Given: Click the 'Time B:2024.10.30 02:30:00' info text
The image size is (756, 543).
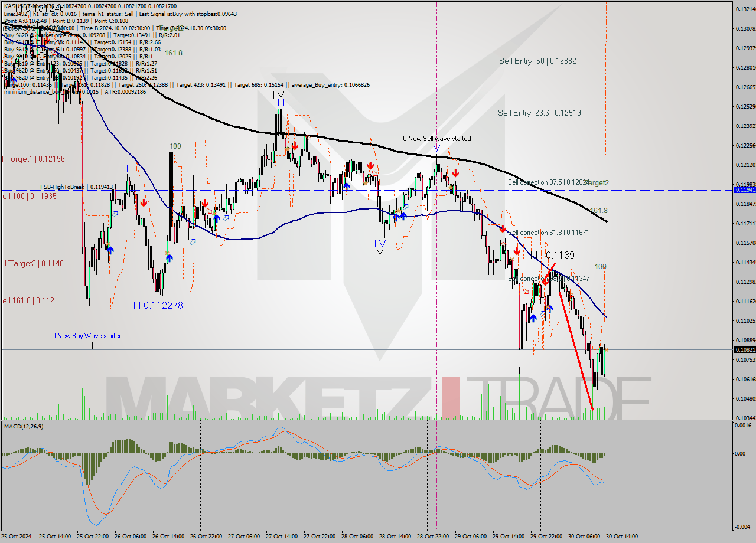Looking at the screenshot, I should tap(115, 28).
